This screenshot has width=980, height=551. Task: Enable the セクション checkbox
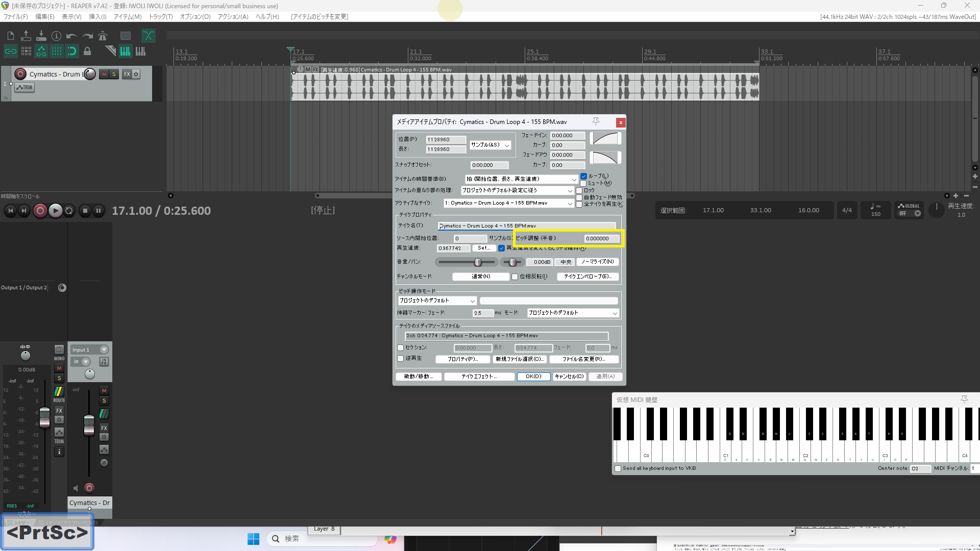click(401, 347)
